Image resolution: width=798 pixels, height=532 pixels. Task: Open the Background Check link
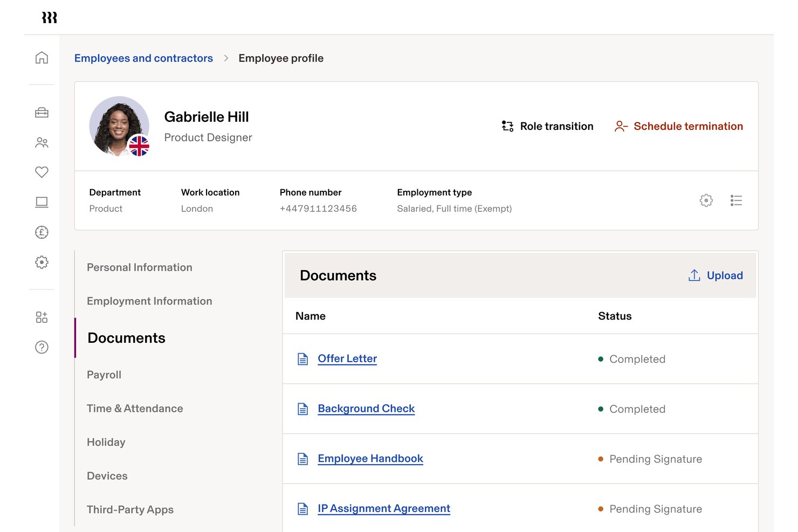click(366, 409)
